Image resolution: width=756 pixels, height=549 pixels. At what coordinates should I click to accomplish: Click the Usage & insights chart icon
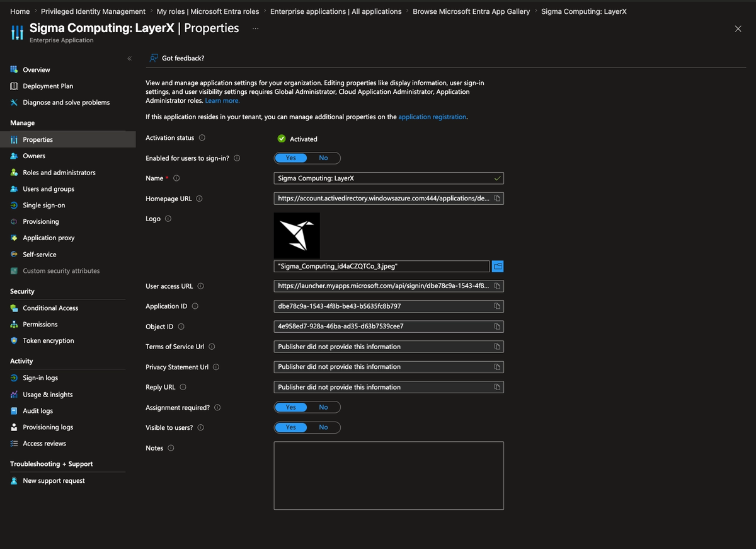point(14,394)
